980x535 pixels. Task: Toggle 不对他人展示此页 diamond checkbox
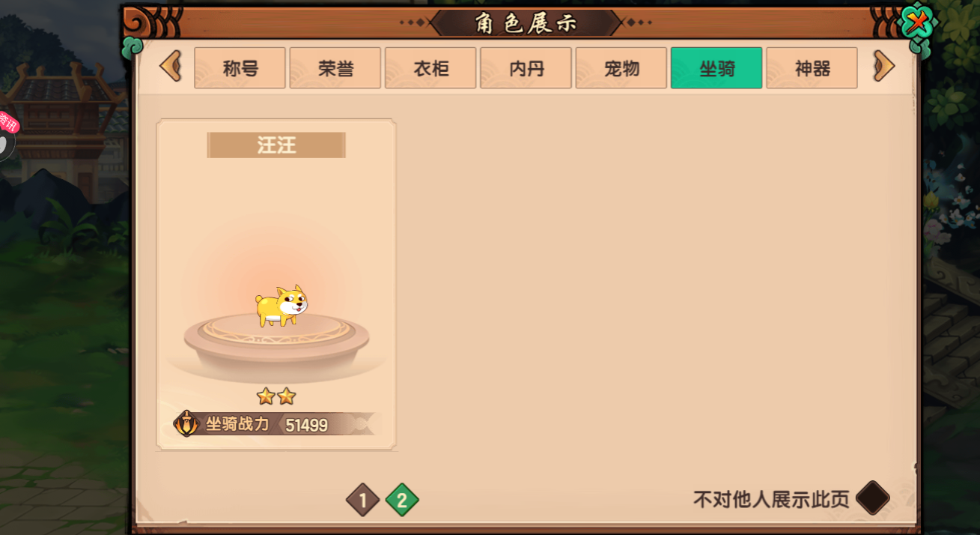pyautogui.click(x=873, y=498)
